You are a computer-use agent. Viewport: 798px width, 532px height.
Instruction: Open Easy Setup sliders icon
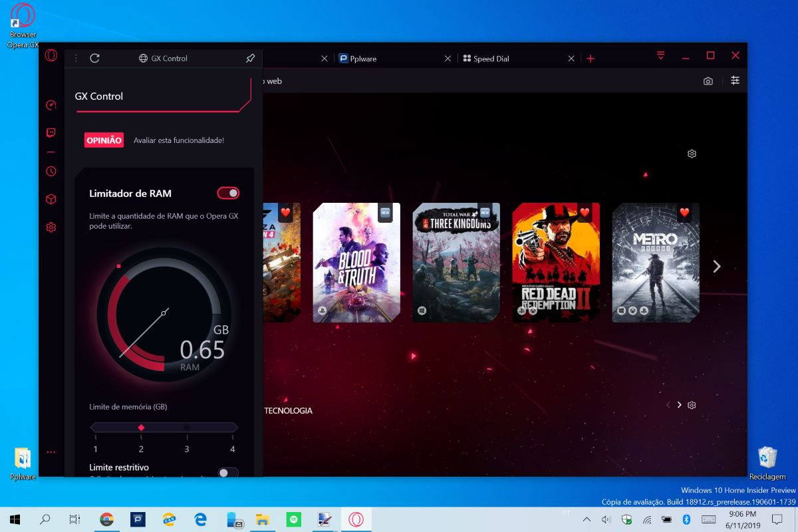(735, 80)
